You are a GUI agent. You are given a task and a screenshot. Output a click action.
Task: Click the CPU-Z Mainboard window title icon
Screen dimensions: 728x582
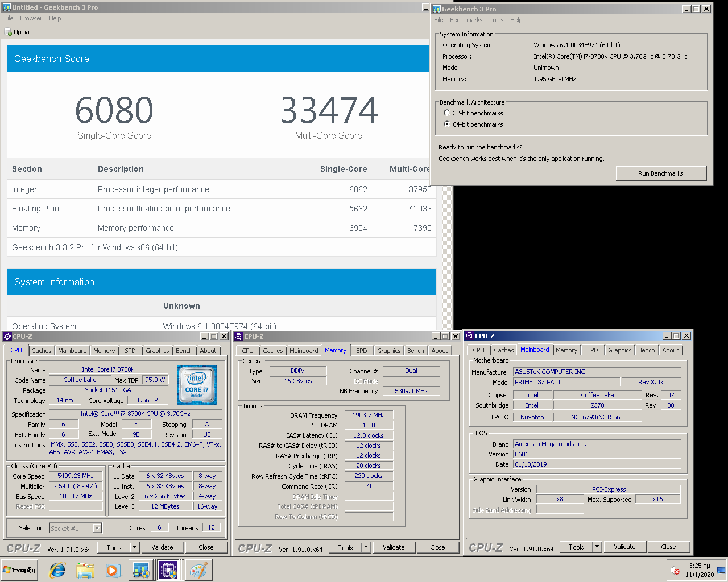coord(470,336)
